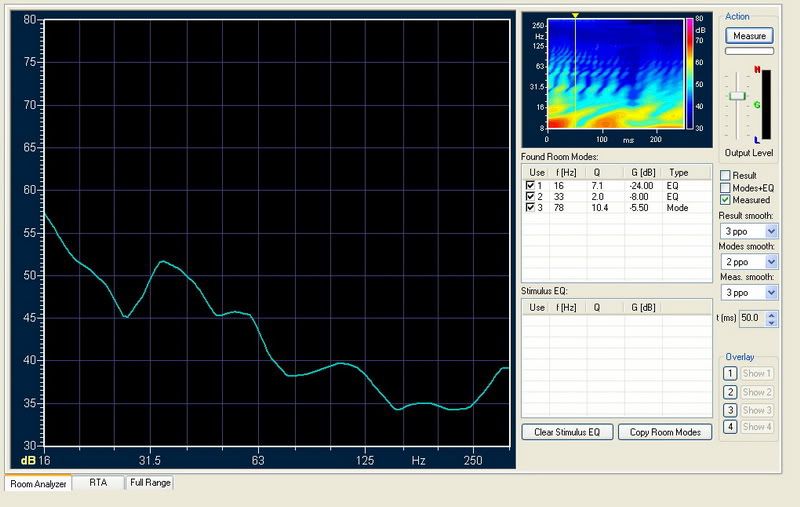Click overlay slot 3 button
The height and width of the screenshot is (507, 800).
pyautogui.click(x=731, y=410)
